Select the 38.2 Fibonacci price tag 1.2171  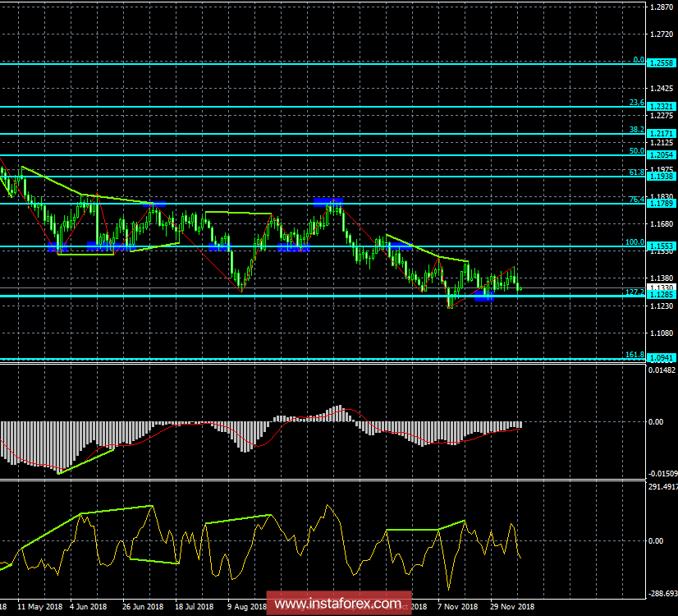661,134
